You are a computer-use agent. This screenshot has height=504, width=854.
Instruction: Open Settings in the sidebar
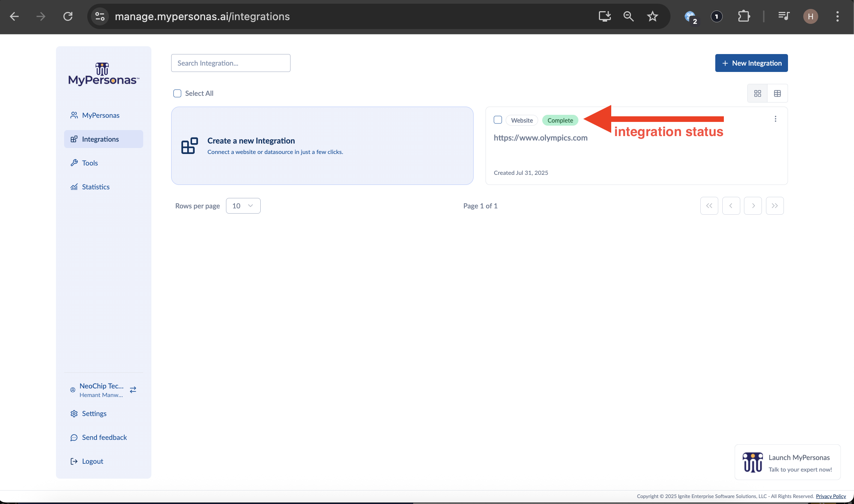[x=104, y=413]
